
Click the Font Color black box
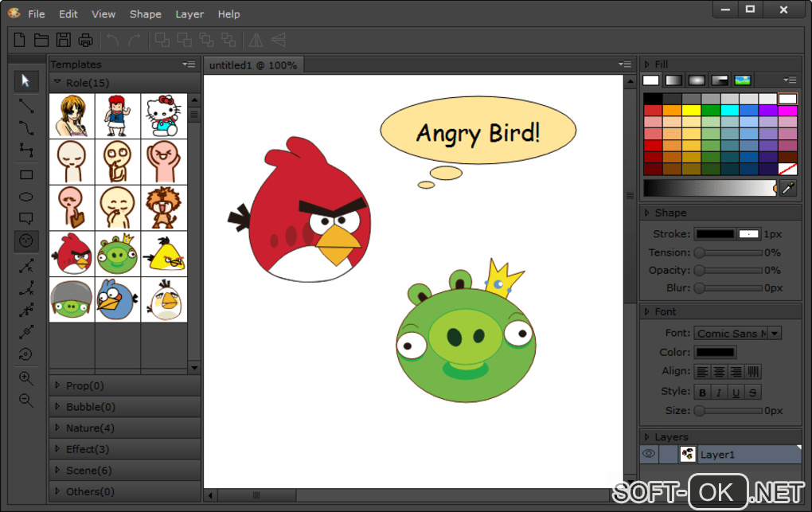click(x=715, y=353)
